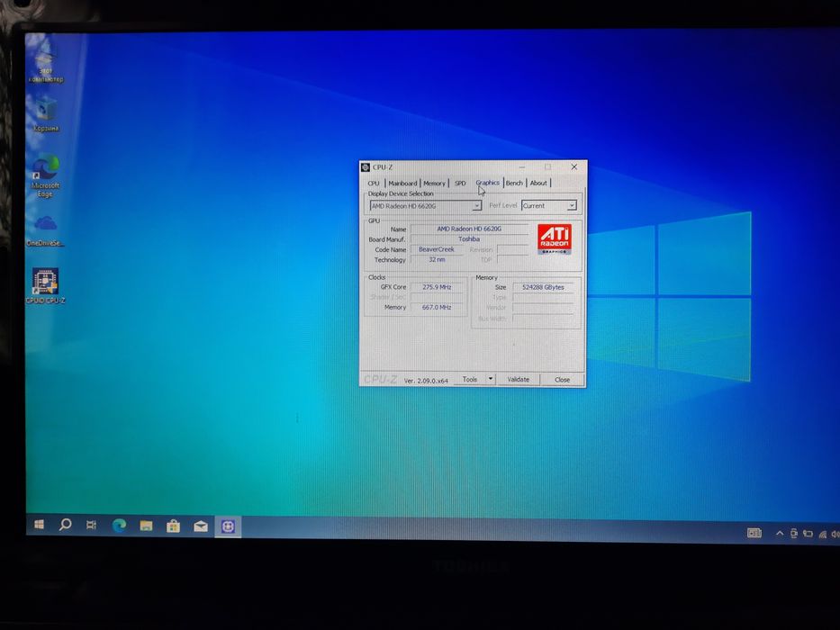Click the battery status tray icon
The width and height of the screenshot is (840, 630).
808,534
